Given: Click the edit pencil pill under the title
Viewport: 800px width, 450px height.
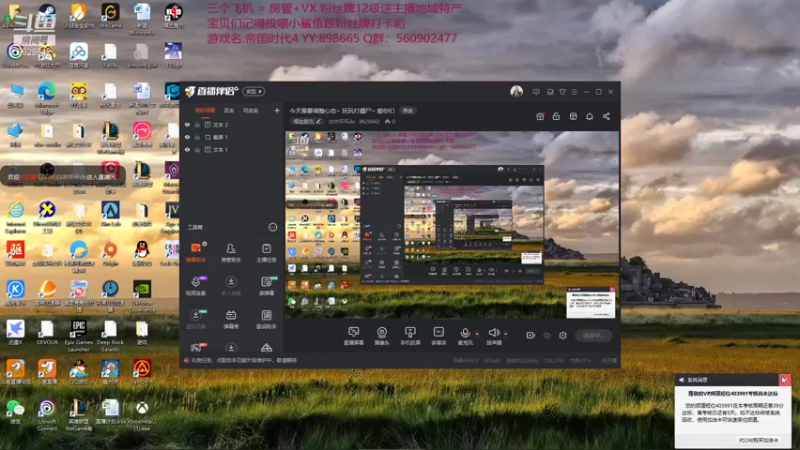Looking at the screenshot, I should 307,121.
